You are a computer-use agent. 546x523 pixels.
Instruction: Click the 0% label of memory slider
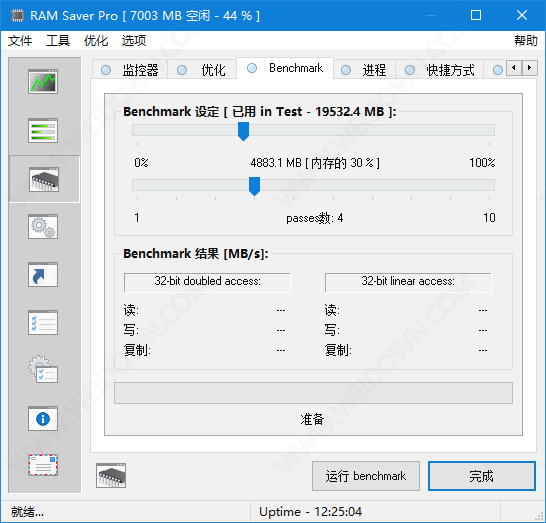[x=141, y=163]
